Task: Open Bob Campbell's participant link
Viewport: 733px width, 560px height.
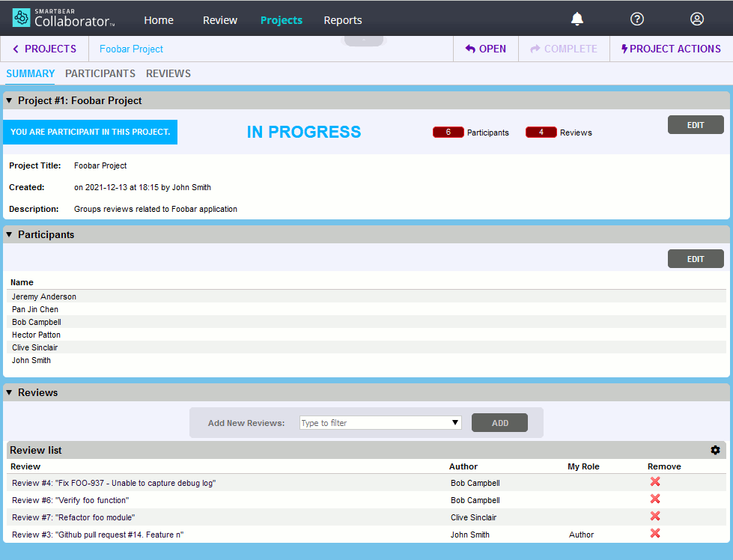Action: pyautogui.click(x=36, y=322)
